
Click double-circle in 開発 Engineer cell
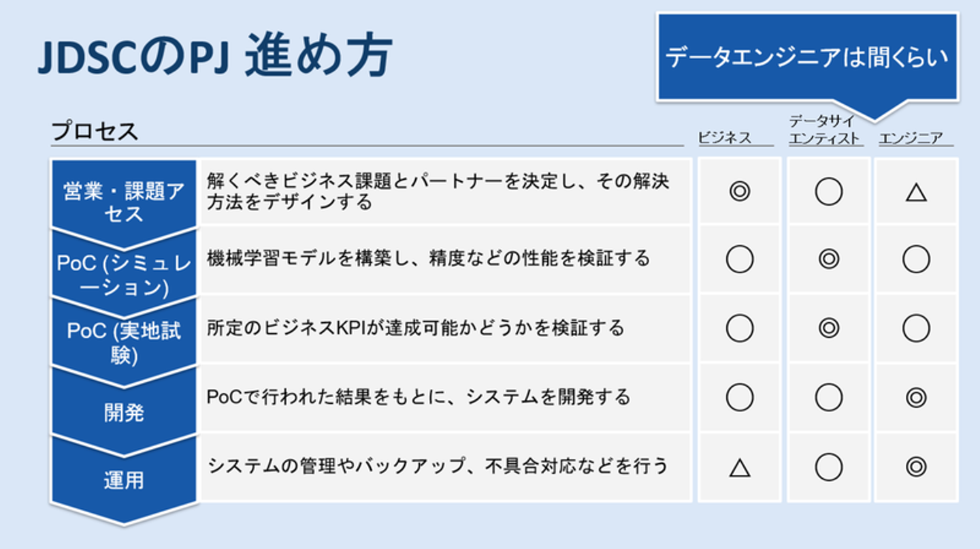pos(916,398)
